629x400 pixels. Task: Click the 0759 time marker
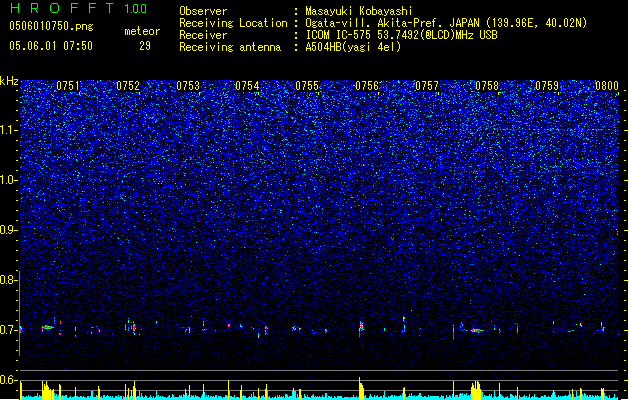coord(547,86)
